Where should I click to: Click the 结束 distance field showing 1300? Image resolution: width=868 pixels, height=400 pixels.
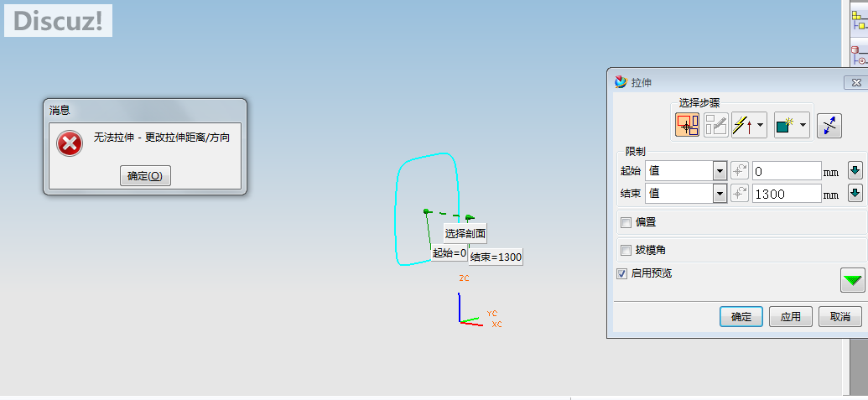pyautogui.click(x=786, y=193)
